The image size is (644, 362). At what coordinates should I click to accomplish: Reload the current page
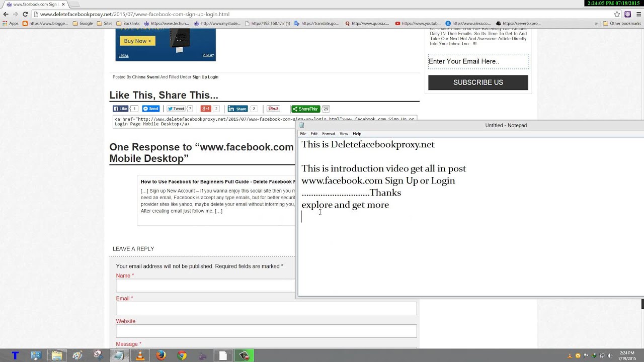25,14
